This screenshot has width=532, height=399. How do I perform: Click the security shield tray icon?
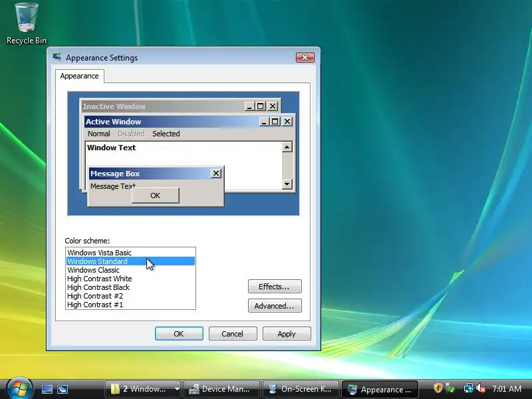pyautogui.click(x=438, y=388)
